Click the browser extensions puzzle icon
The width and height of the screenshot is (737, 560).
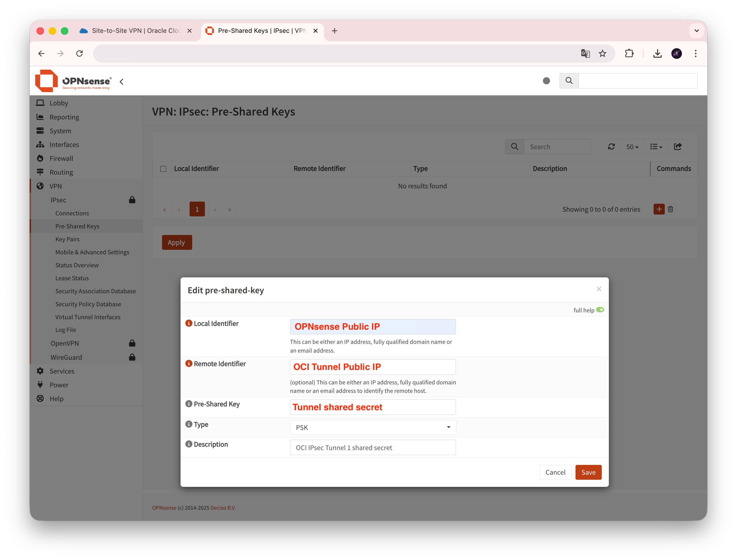(x=629, y=54)
